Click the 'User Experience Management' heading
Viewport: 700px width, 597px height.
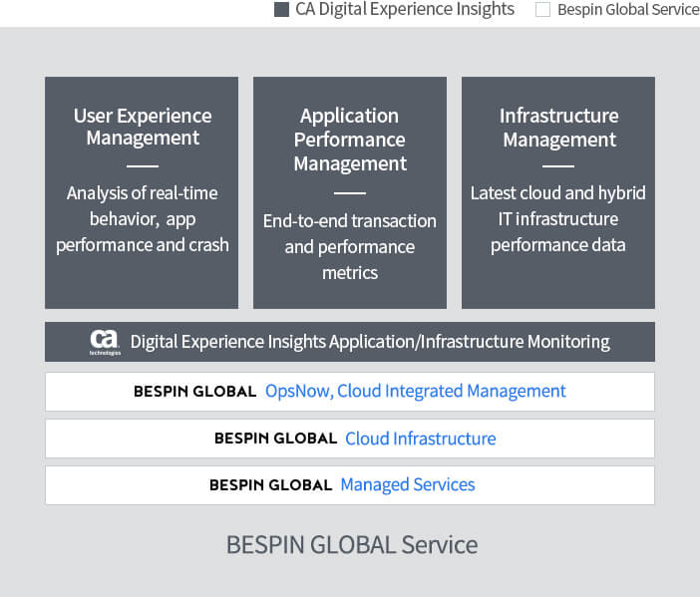pos(143,128)
